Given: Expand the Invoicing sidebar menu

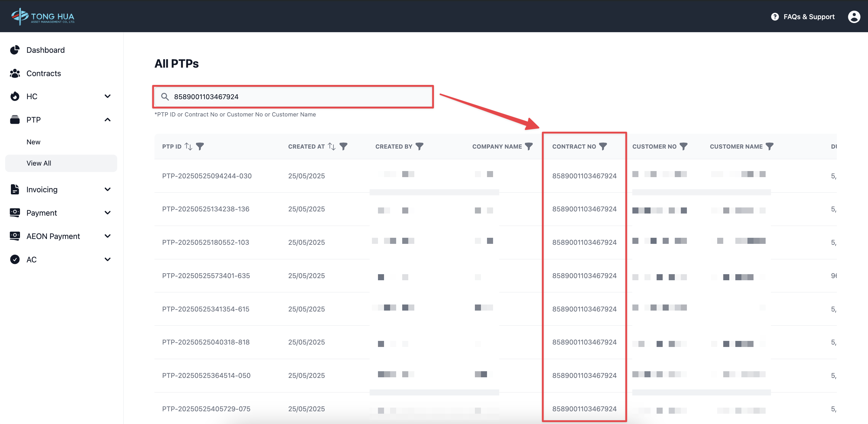Looking at the screenshot, I should pyautogui.click(x=108, y=190).
